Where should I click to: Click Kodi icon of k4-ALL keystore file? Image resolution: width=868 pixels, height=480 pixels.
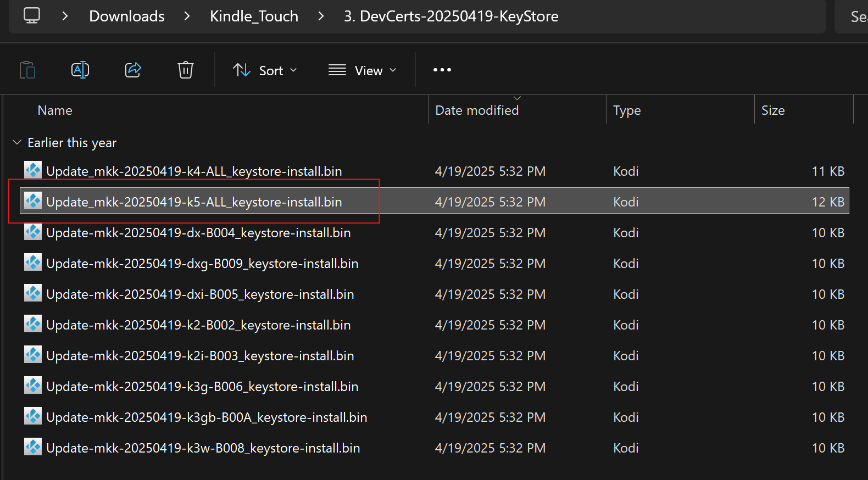[x=33, y=170]
